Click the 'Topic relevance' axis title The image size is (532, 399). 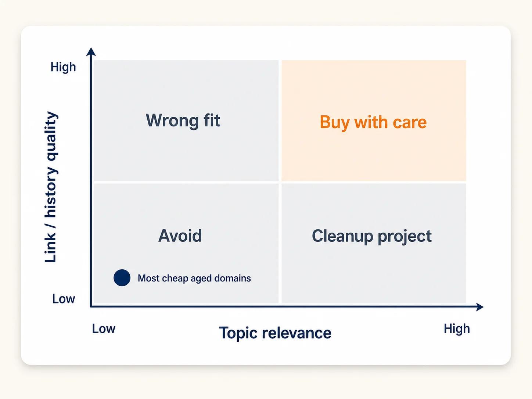pyautogui.click(x=275, y=333)
